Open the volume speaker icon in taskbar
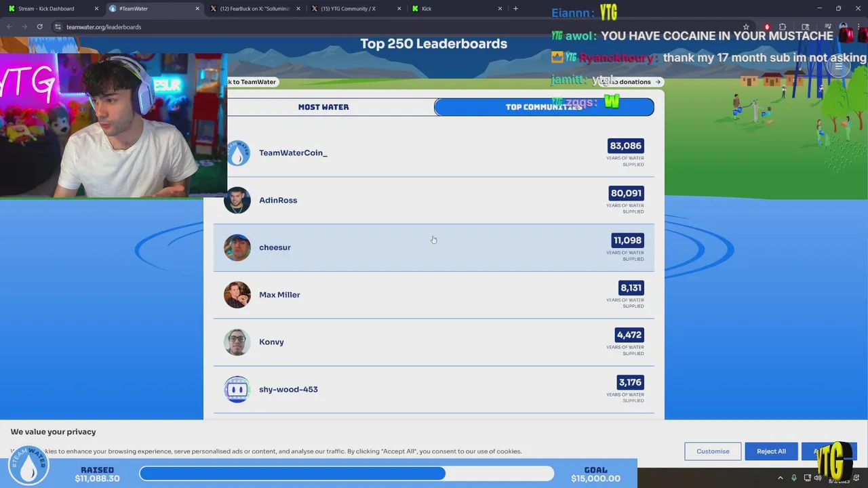868x488 pixels. (817, 479)
